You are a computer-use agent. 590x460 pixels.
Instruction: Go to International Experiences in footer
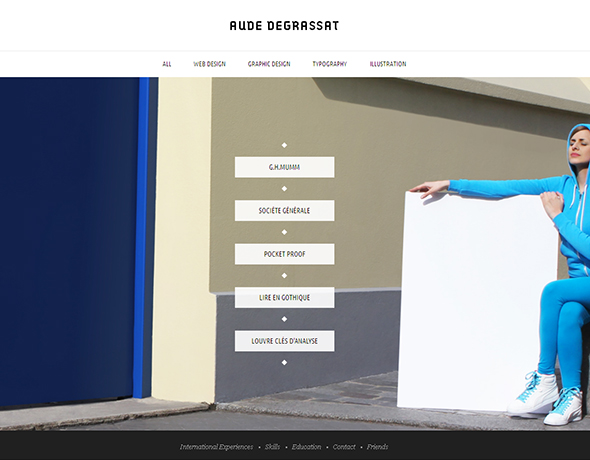pos(216,447)
